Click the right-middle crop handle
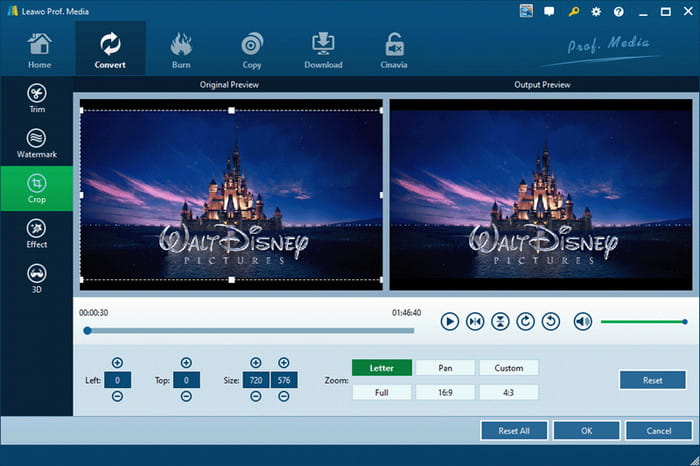Viewport: 700px width, 466px height. (x=381, y=195)
